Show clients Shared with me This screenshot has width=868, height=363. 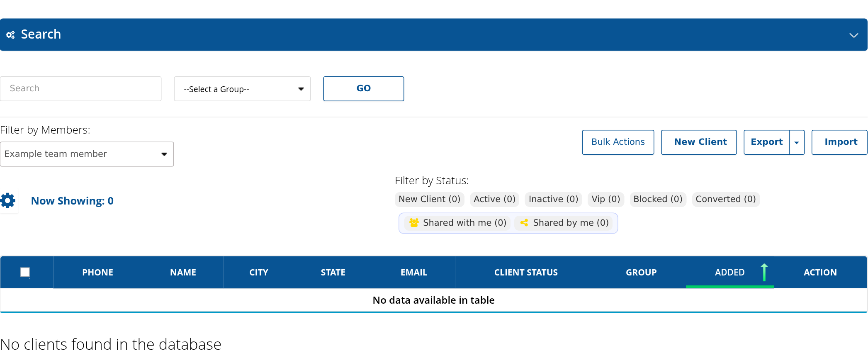point(457,223)
